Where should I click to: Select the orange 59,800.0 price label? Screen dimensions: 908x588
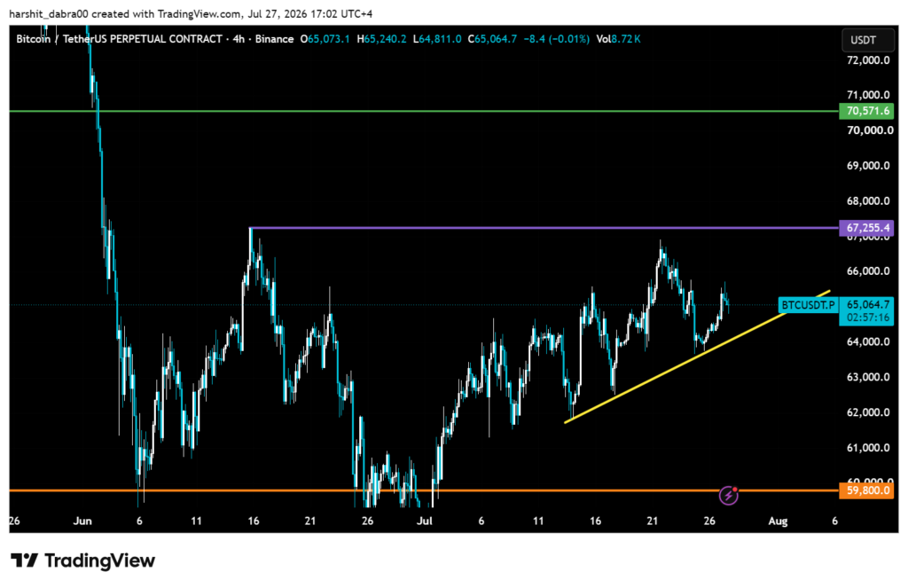(866, 490)
